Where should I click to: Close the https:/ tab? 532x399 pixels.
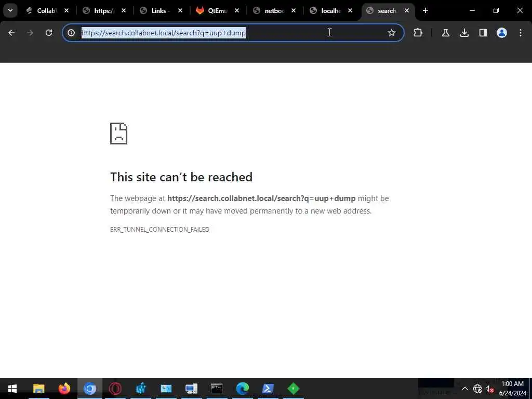point(124,10)
